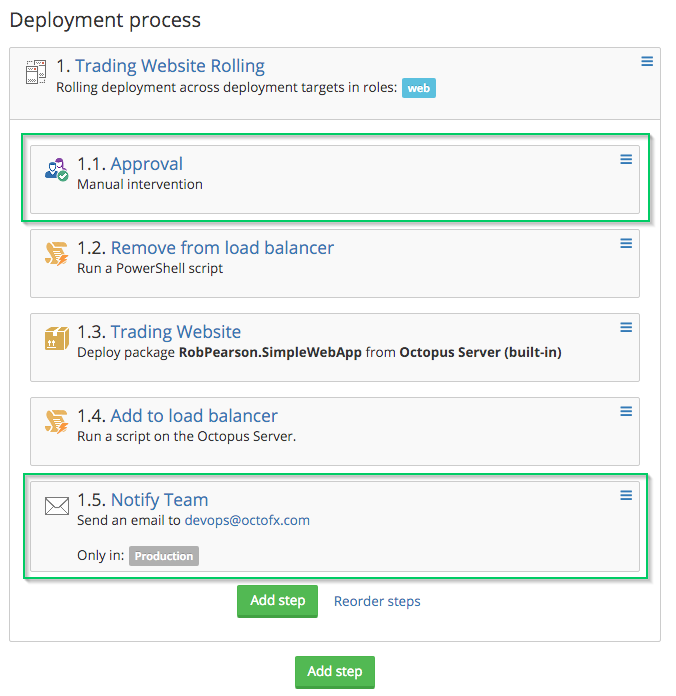Open the Notify Team step link
The width and height of the screenshot is (676, 696).
pyautogui.click(x=159, y=500)
